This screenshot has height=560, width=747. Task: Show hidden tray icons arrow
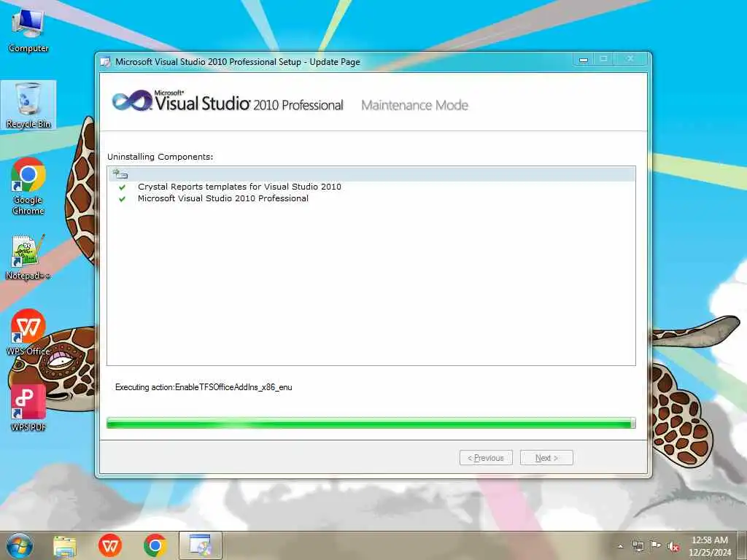(x=620, y=546)
